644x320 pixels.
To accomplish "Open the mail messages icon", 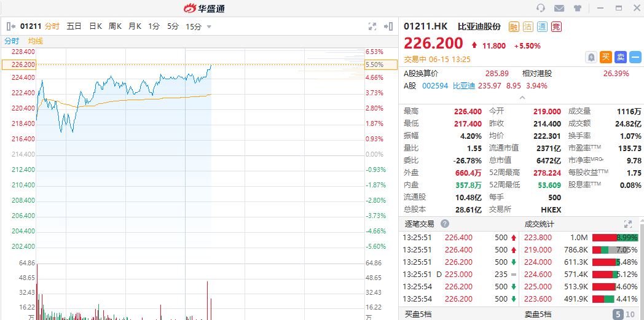I will pyautogui.click(x=559, y=8).
